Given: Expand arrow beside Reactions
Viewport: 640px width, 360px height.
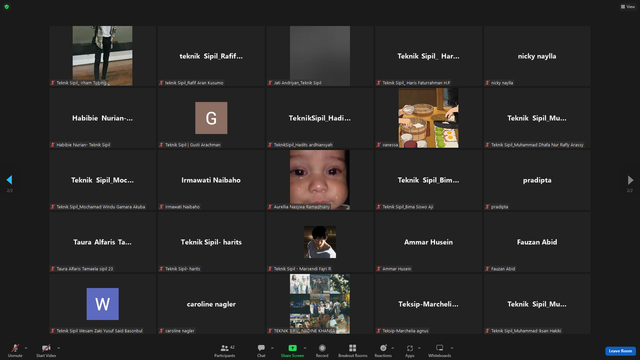Looking at the screenshot, I should click(393, 348).
